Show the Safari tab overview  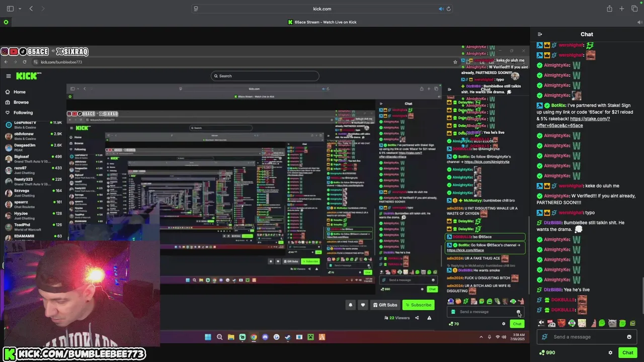pyautogui.click(x=634, y=9)
